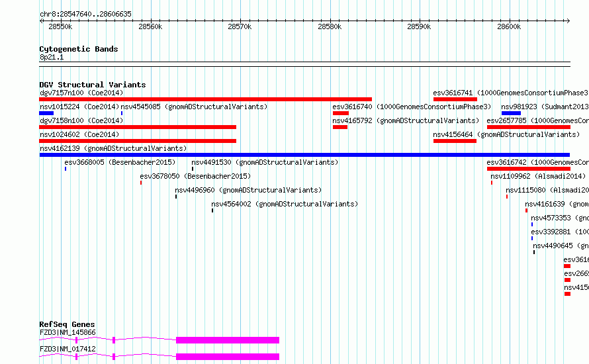Click the 28560k ruler tick label
Screen dimensions: 589x364
click(x=150, y=26)
